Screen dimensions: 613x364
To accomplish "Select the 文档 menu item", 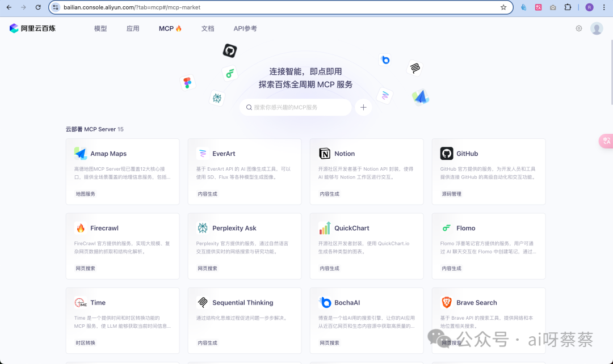I will pyautogui.click(x=208, y=28).
